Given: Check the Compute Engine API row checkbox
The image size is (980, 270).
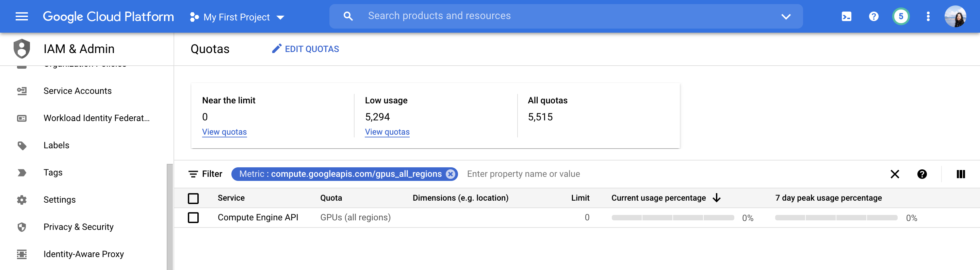Looking at the screenshot, I should coord(193,218).
